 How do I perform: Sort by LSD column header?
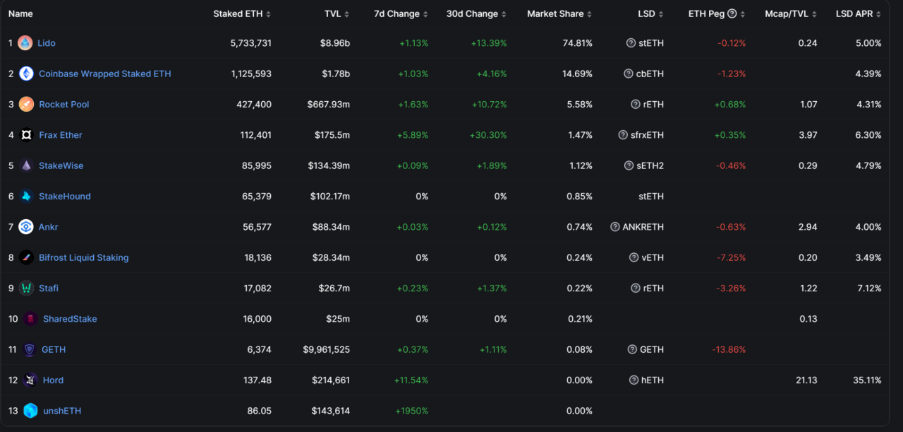tap(650, 14)
